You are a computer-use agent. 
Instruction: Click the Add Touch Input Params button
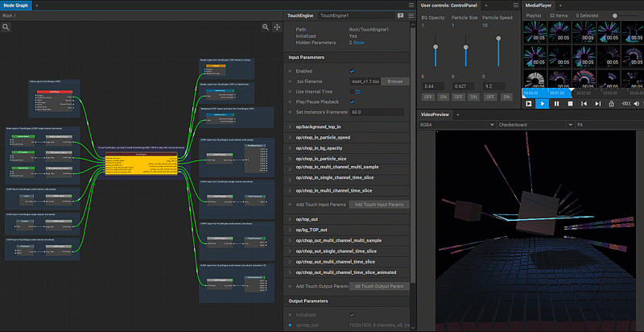pyautogui.click(x=379, y=205)
